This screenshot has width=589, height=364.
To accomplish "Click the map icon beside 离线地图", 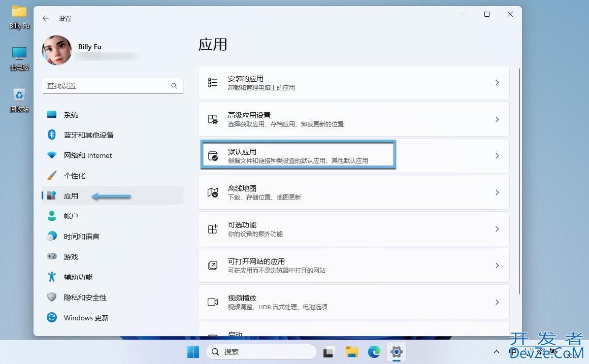I will coord(213,192).
